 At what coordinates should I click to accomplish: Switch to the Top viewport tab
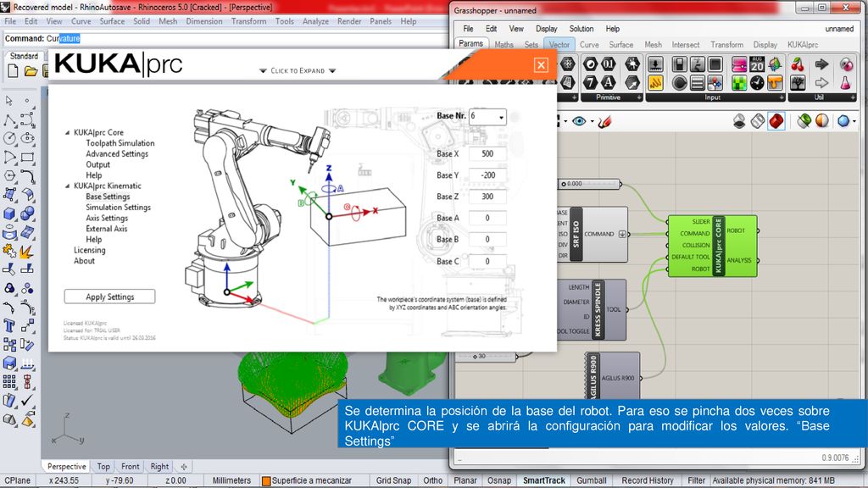point(103,467)
